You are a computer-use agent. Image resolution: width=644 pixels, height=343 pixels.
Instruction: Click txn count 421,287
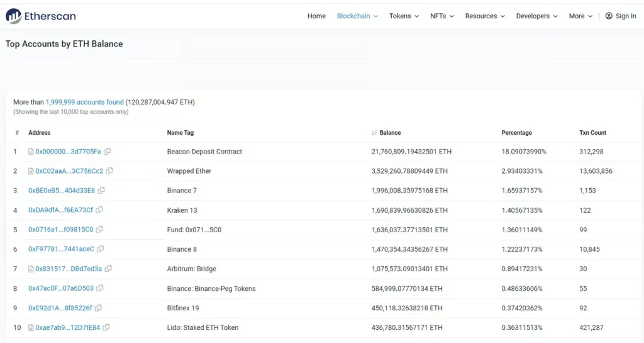point(591,327)
